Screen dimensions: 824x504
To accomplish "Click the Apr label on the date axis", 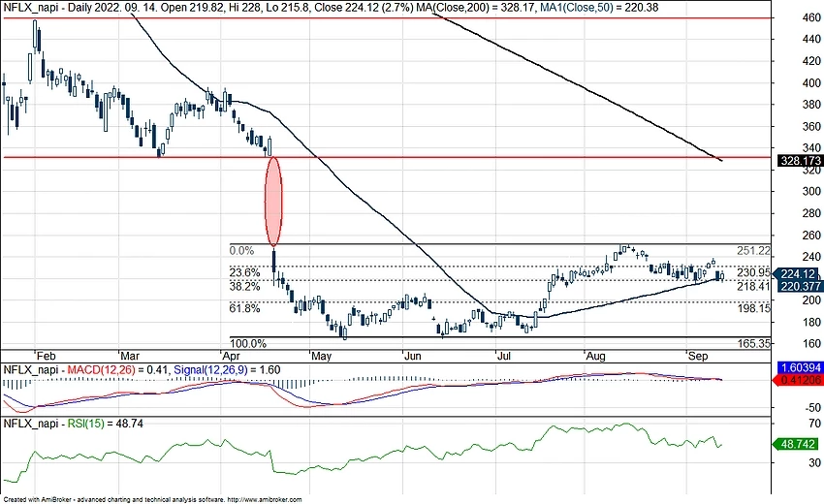I will (x=232, y=356).
